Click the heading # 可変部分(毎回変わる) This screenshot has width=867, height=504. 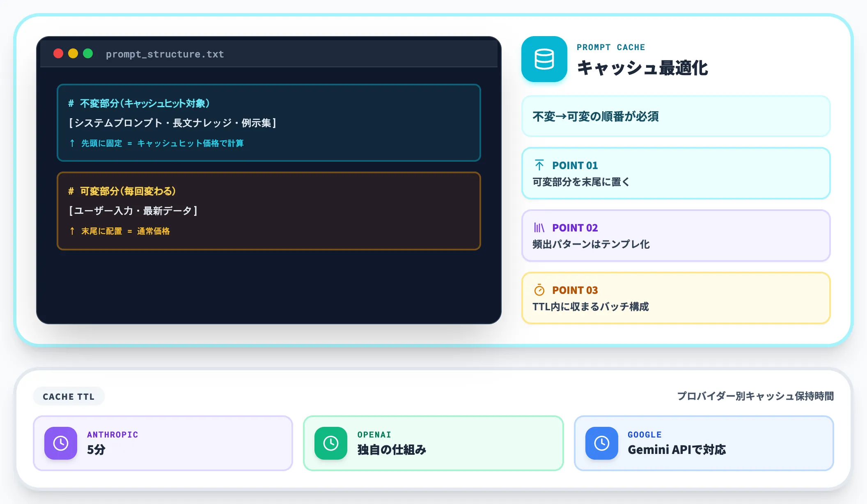[122, 191]
